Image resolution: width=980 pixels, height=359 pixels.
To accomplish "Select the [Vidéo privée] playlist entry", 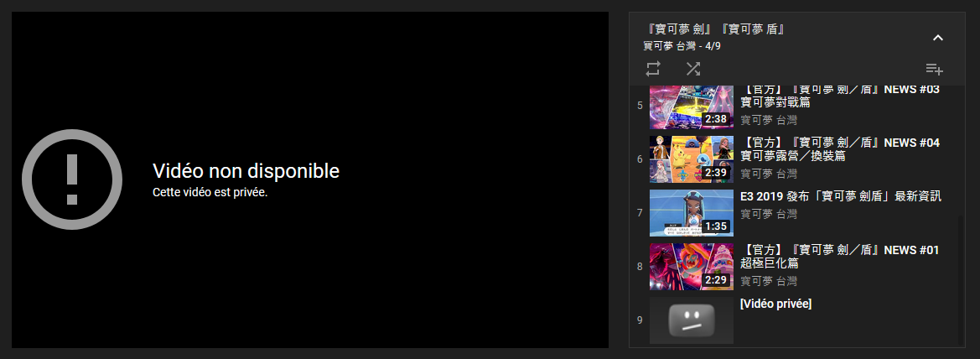I will coord(793,320).
